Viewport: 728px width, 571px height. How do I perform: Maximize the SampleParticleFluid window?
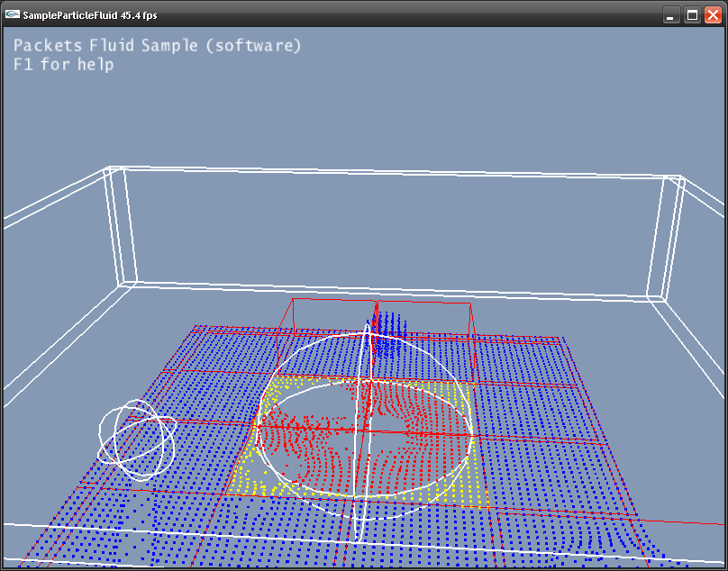tap(692, 15)
